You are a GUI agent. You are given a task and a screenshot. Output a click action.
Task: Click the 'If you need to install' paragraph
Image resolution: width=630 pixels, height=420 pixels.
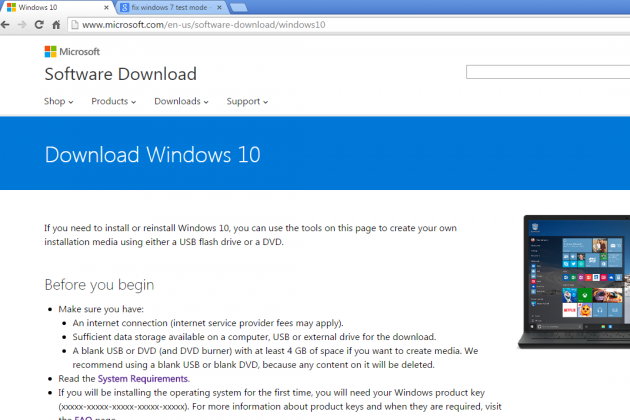point(251,235)
